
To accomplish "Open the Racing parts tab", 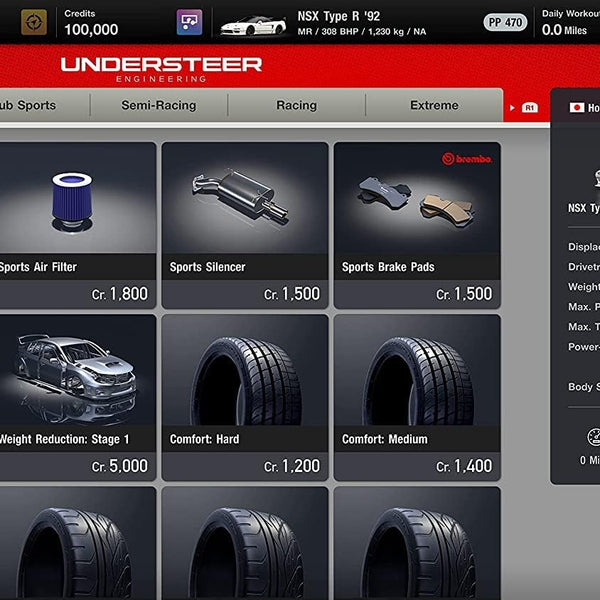I will tap(297, 105).
